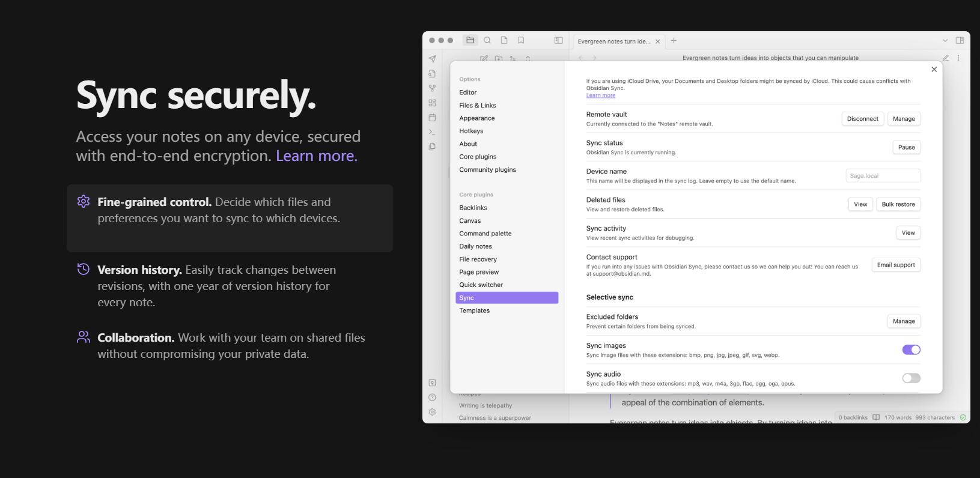Click the sort order icon
The height and width of the screenshot is (478, 980).
click(513, 58)
